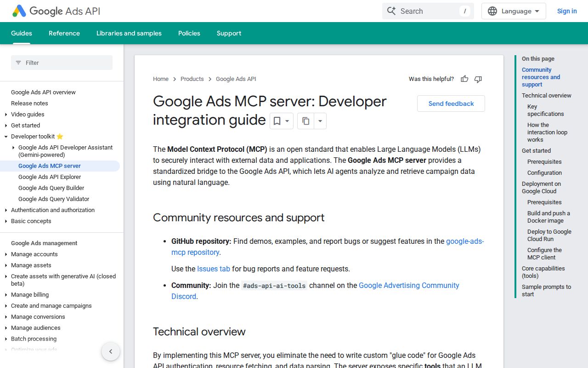Expand Batch processing in sidebar
588x368 pixels.
click(x=6, y=339)
